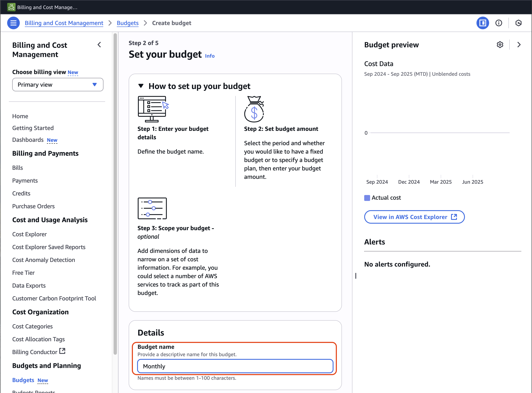Open the hamburger navigation menu icon
Screen dimensions: 532x393
13,23
